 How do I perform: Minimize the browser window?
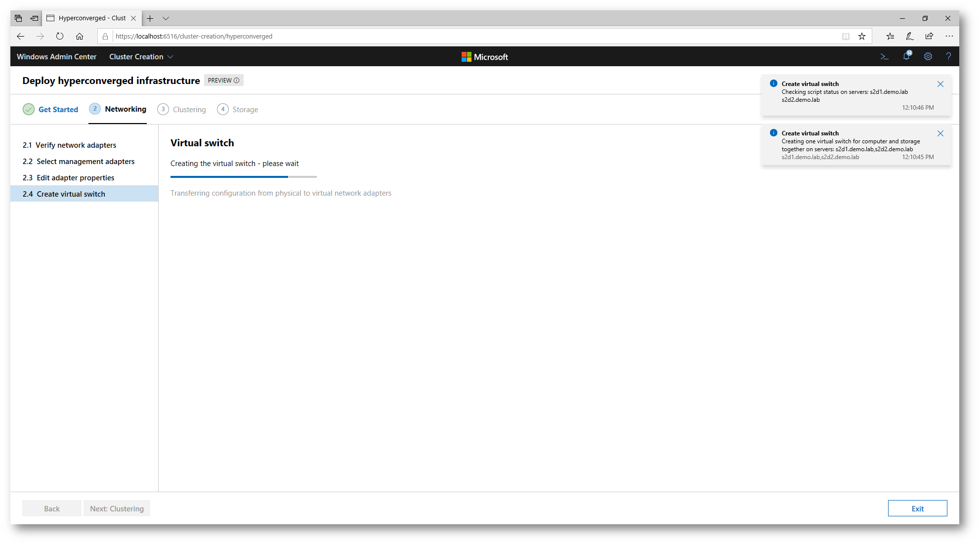click(902, 18)
